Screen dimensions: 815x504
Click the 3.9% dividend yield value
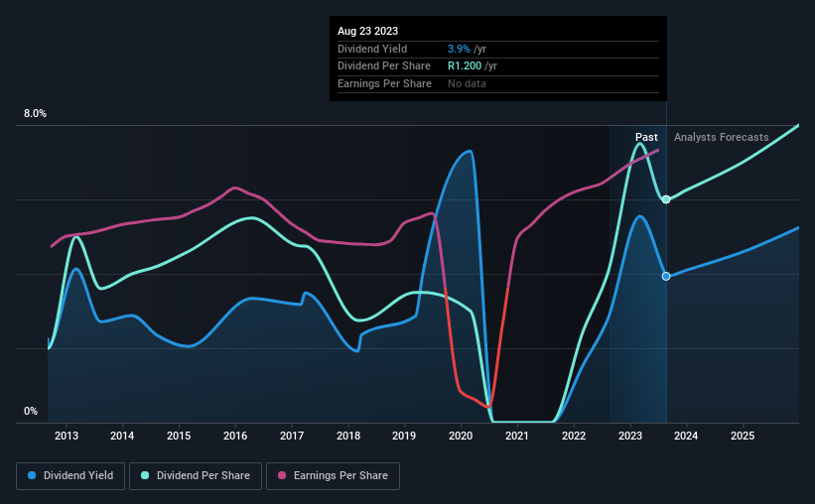click(x=459, y=49)
